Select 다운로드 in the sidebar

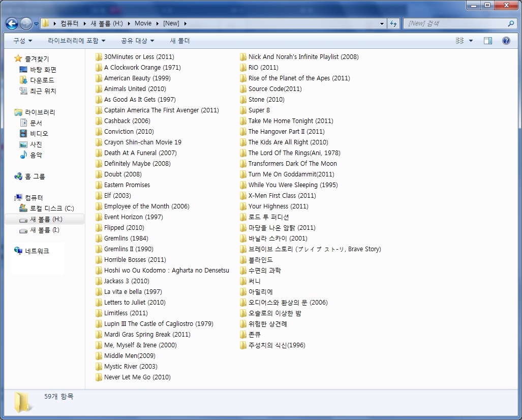pyautogui.click(x=42, y=80)
